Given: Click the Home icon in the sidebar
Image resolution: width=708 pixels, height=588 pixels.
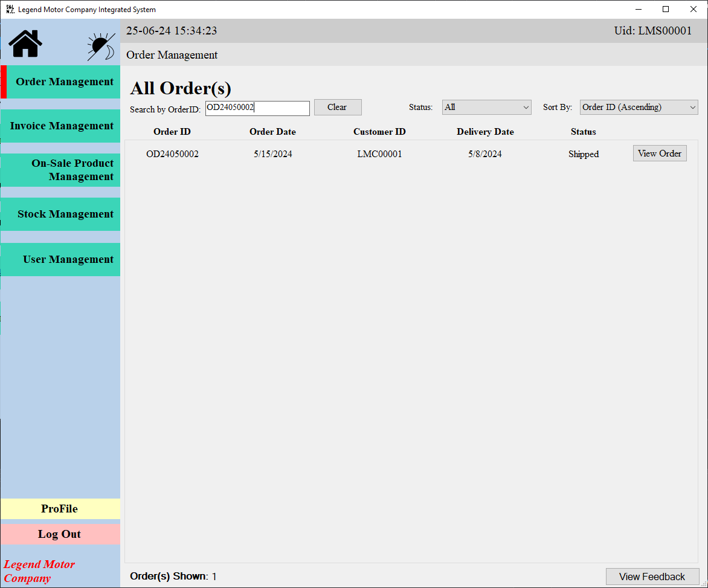Looking at the screenshot, I should coord(24,44).
